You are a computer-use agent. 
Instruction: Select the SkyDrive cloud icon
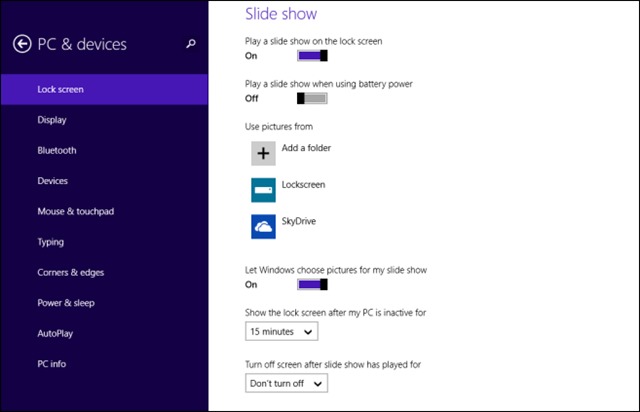click(x=263, y=227)
